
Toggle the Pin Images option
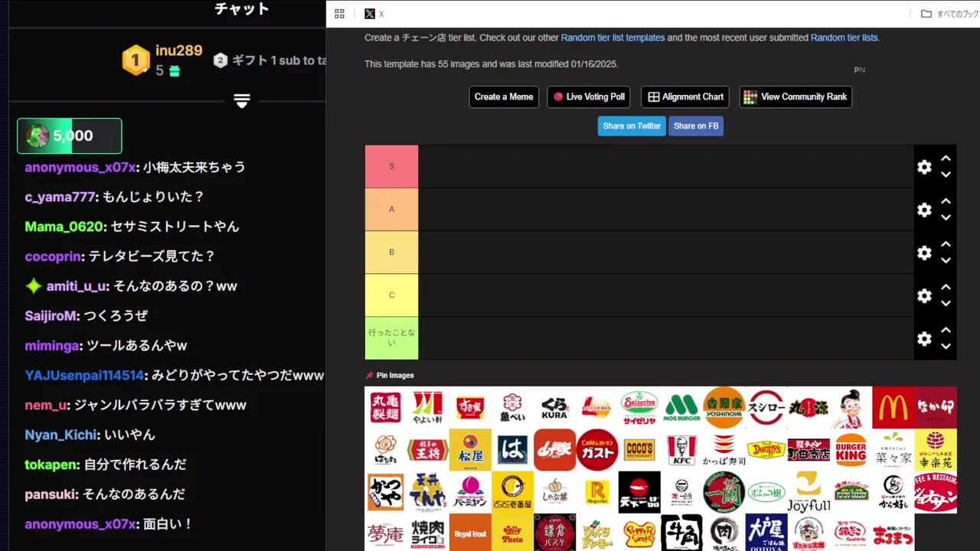click(390, 375)
